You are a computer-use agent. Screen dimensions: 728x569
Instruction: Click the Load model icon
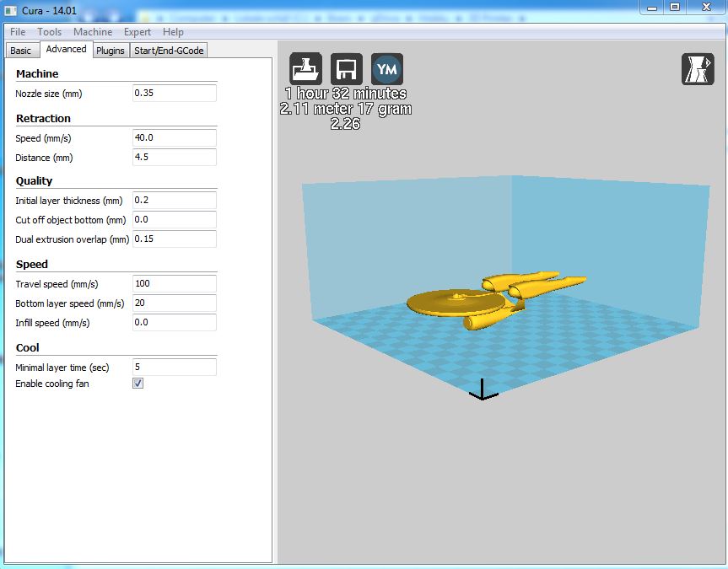click(305, 68)
